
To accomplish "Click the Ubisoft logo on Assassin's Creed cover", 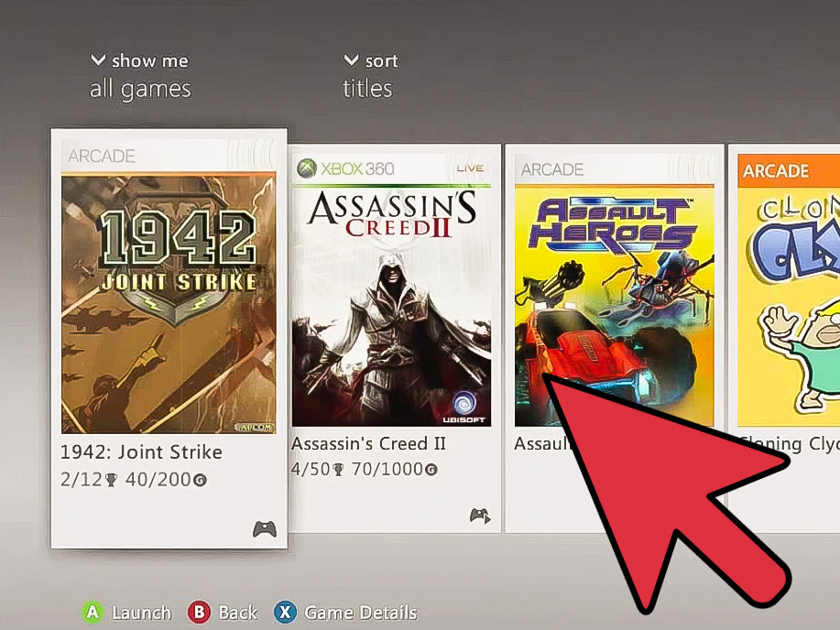I will 464,407.
